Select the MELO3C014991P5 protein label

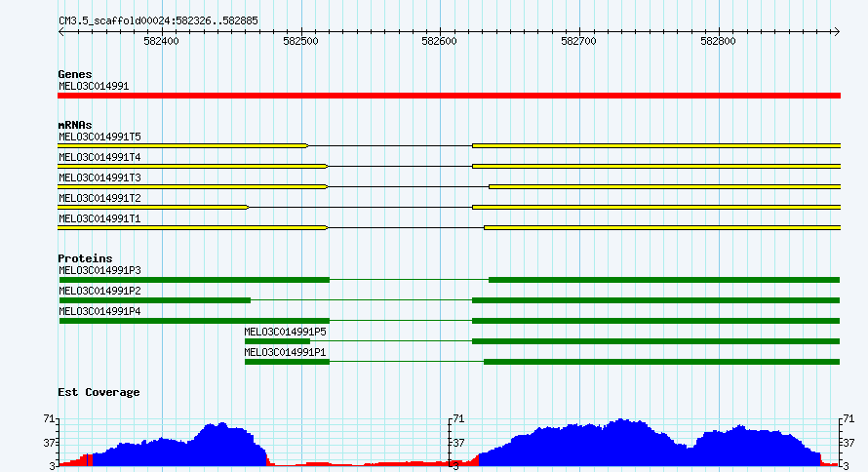pos(285,332)
